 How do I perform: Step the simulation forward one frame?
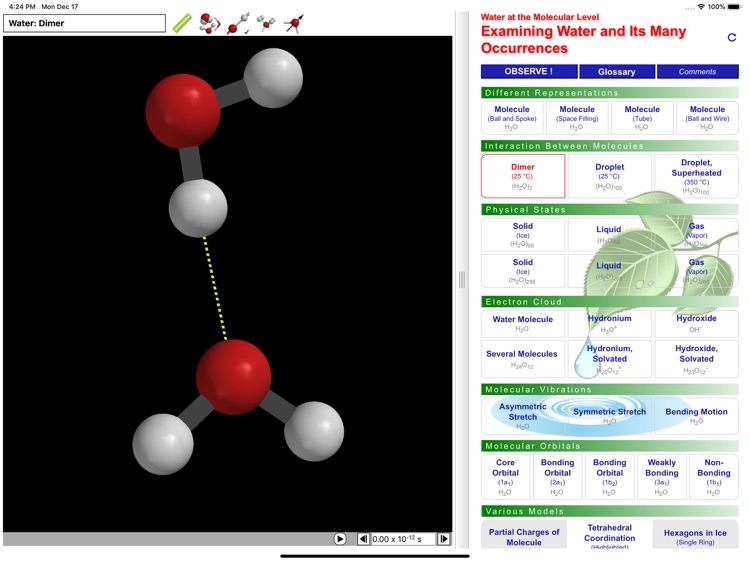443,539
